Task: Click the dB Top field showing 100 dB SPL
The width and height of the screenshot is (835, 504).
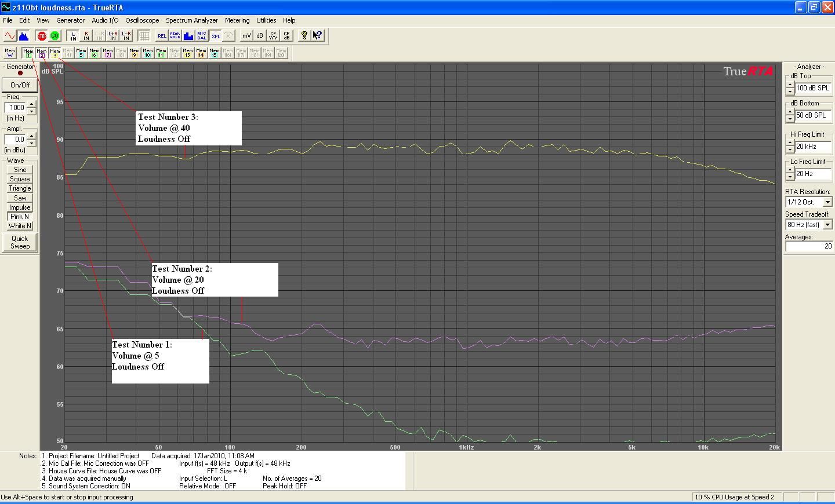Action: (814, 88)
